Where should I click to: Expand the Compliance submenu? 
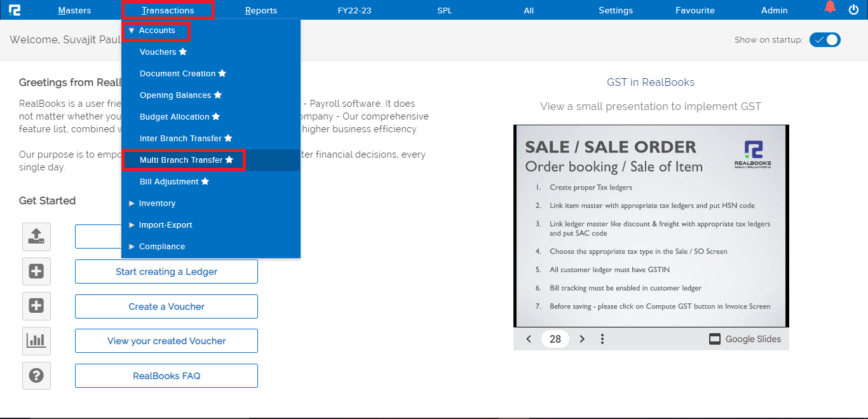(x=161, y=247)
